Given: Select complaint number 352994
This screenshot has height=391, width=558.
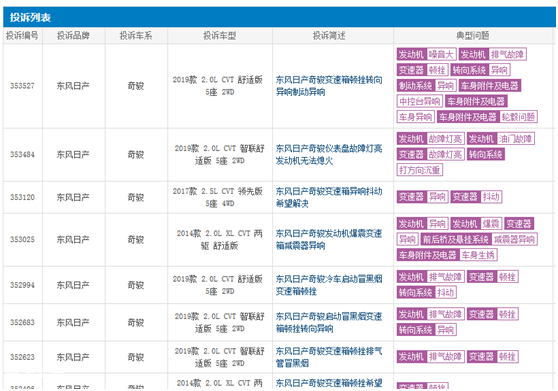Looking at the screenshot, I should [x=22, y=285].
